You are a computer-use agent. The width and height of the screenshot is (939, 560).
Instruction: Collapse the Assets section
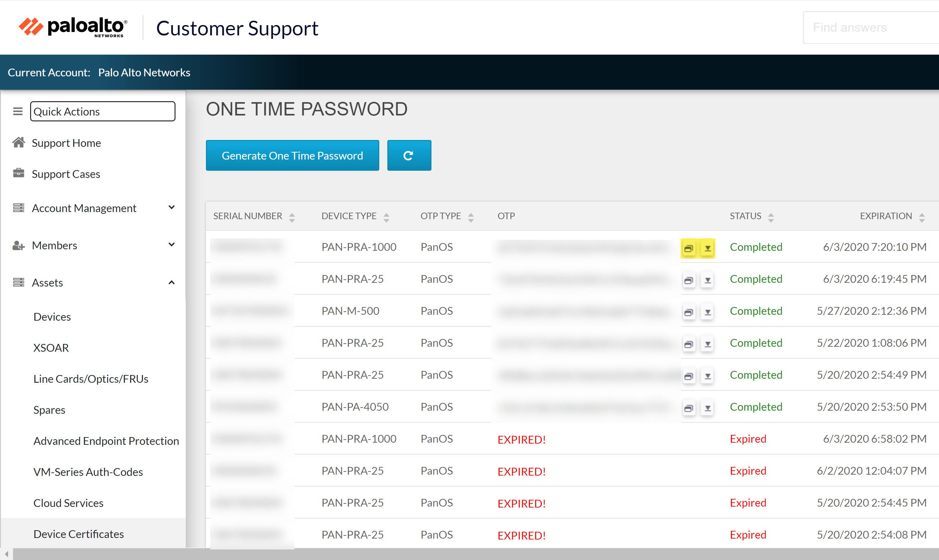coord(171,282)
